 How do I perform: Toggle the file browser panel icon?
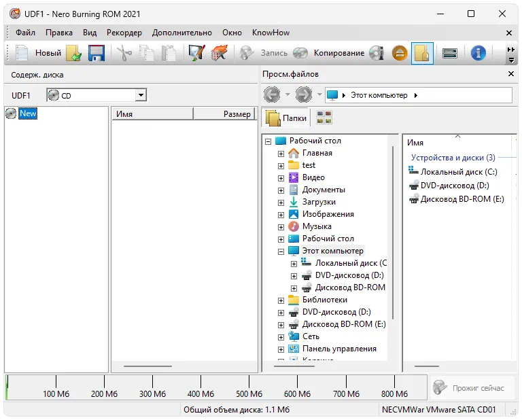[422, 53]
